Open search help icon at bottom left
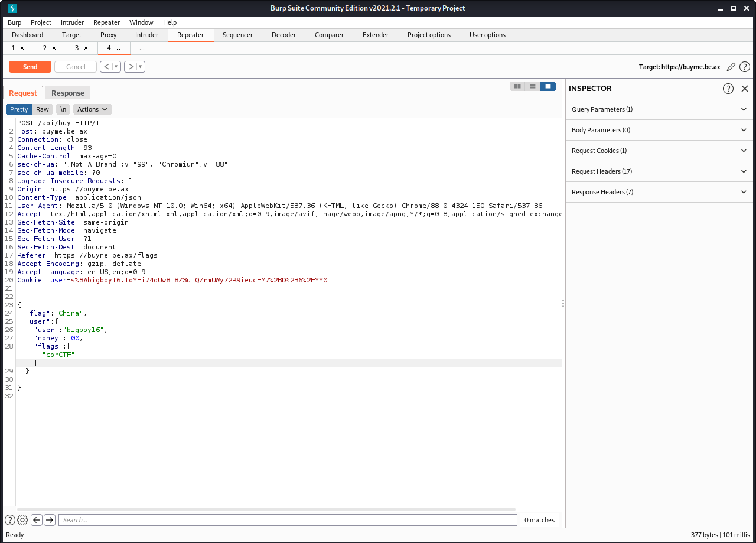This screenshot has width=756, height=543. pyautogui.click(x=10, y=520)
